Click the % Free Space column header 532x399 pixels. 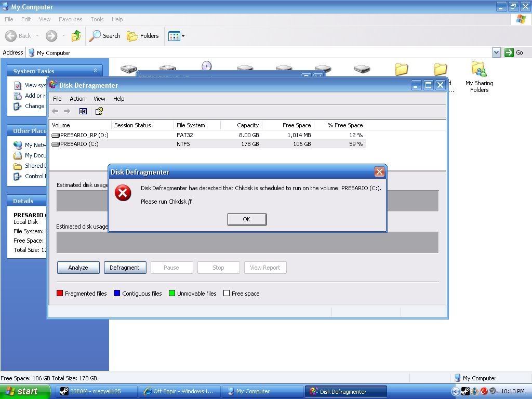pos(340,125)
